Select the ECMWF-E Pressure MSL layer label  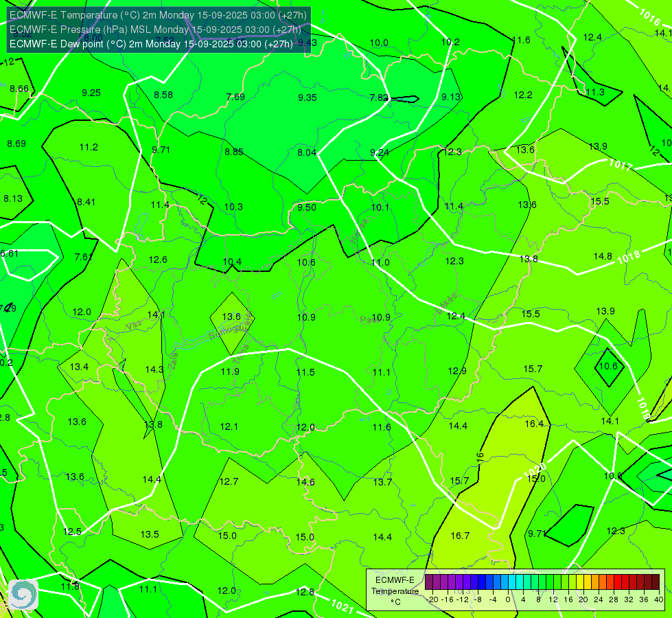155,30
